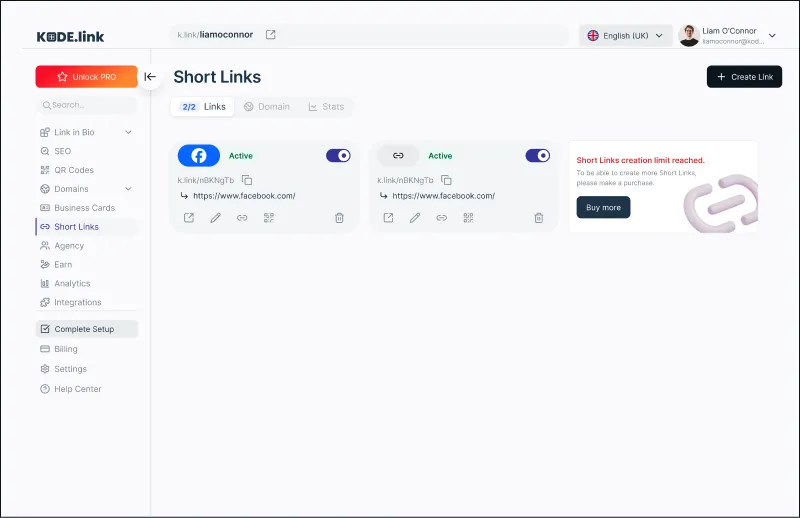Open share icon on second link card

point(388,217)
